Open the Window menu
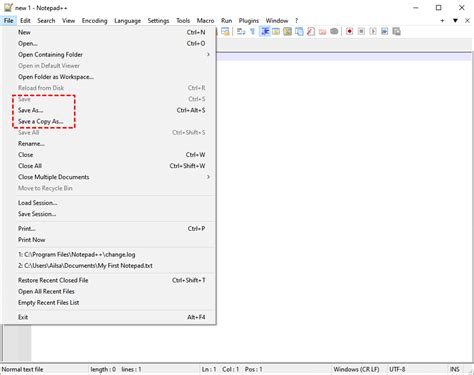Viewport: 474px width, 375px height. click(x=277, y=21)
